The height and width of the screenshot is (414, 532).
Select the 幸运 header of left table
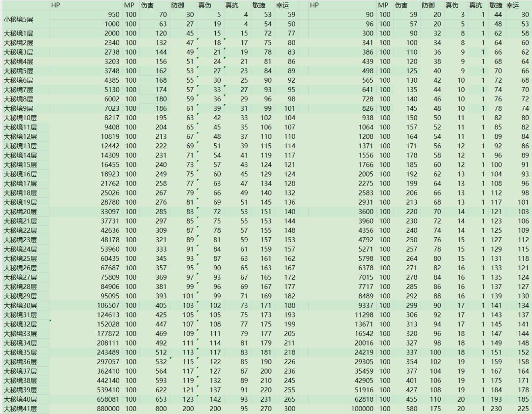282,5
